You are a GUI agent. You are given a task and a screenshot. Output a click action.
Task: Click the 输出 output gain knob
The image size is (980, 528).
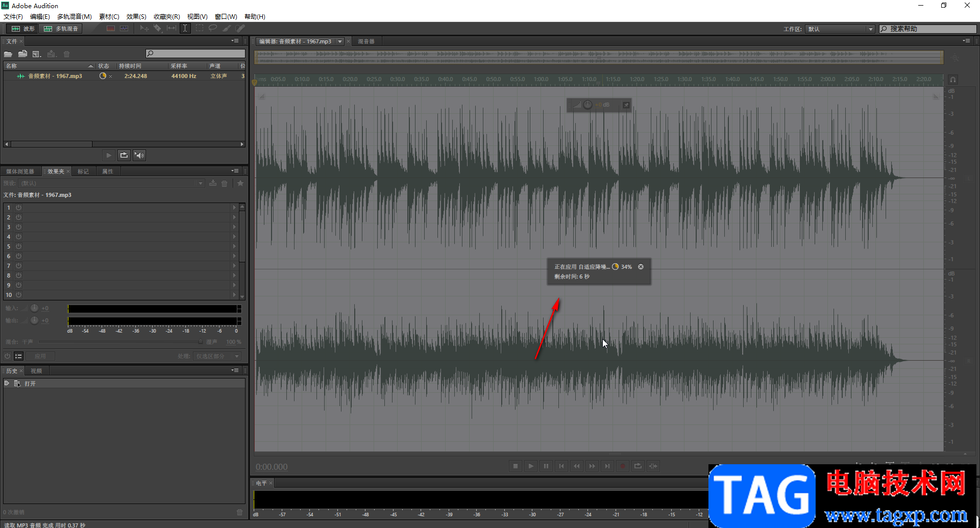coord(34,320)
